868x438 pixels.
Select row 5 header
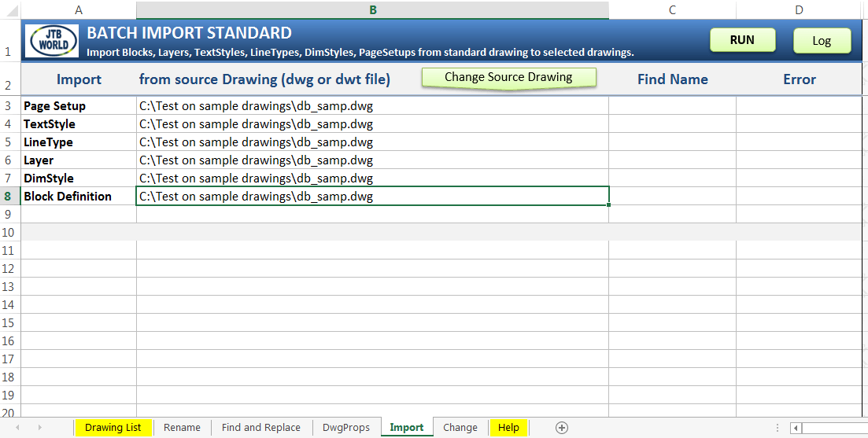9,142
